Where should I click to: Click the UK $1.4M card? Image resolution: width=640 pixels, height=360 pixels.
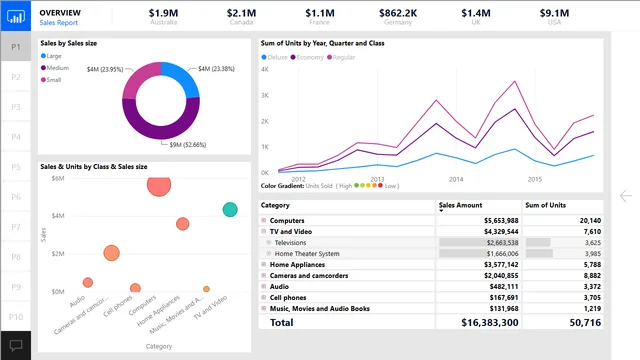(x=476, y=16)
